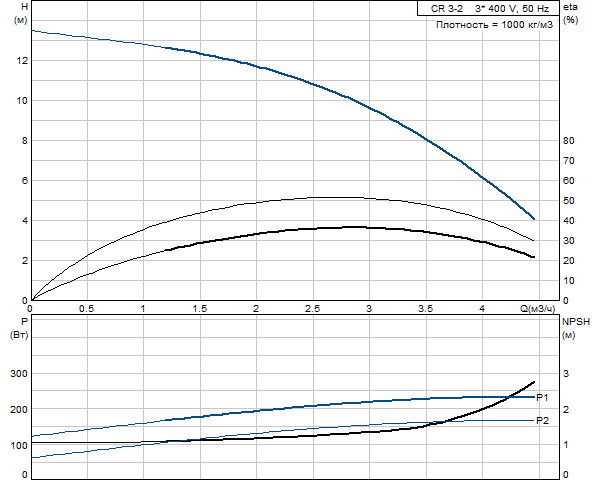592x480 pixels.
Task: Click the 200 tick on power axis
Action: click(19, 409)
